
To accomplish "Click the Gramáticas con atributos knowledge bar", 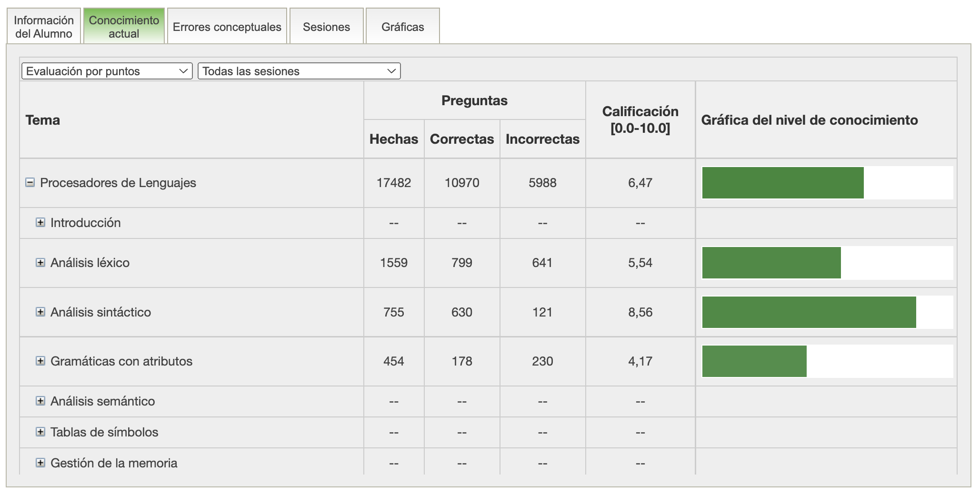I will tap(754, 361).
